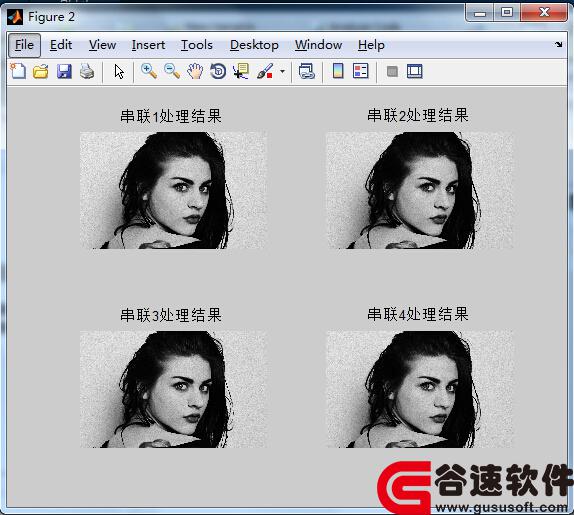Toggle the Edit Plot arrow pointer

pyautogui.click(x=119, y=71)
